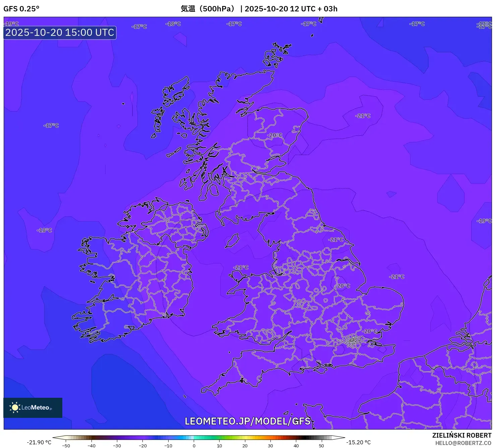Click the -15.20 °C maximum value label

[x=358, y=442]
